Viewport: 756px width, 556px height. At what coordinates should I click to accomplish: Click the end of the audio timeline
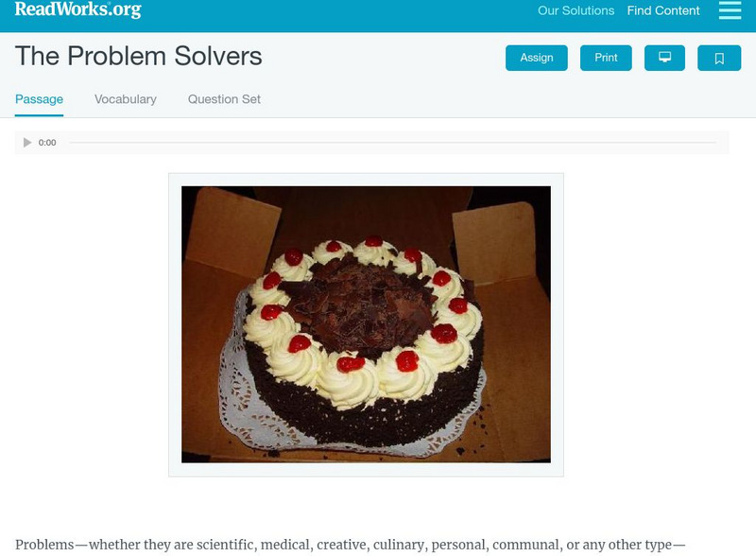tap(713, 143)
